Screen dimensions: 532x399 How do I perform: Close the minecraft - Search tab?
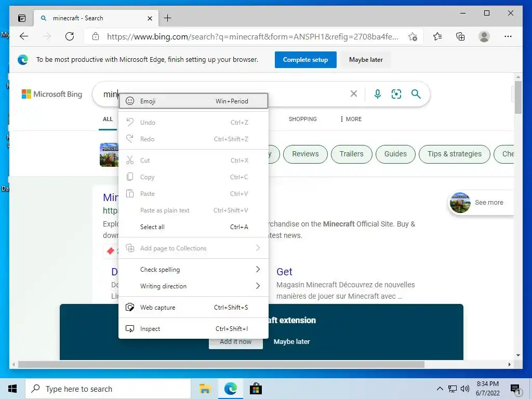150,18
